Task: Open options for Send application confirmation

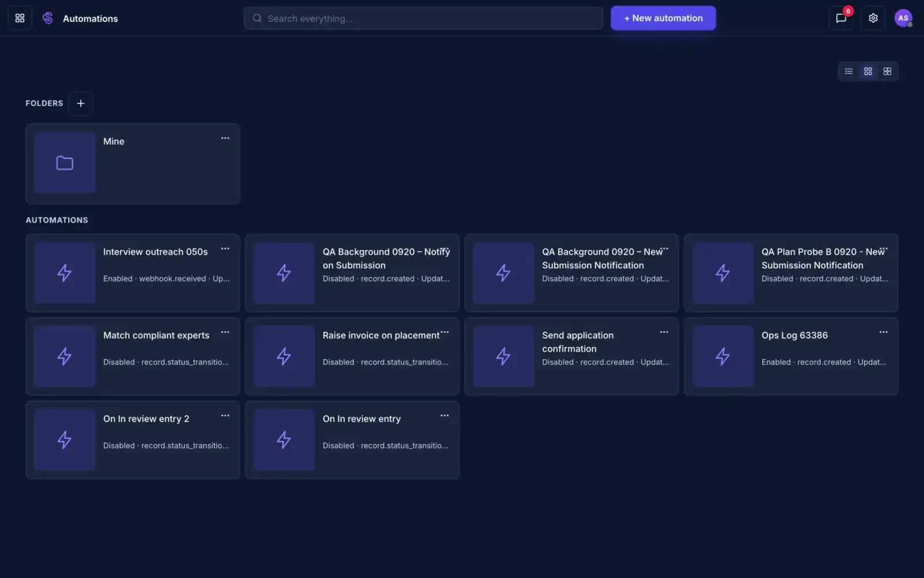Action: click(664, 332)
